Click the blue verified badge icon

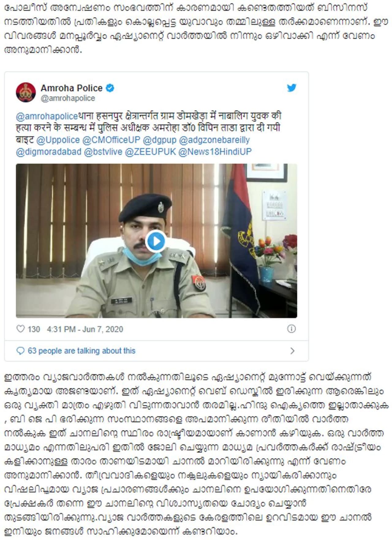pos(110,88)
